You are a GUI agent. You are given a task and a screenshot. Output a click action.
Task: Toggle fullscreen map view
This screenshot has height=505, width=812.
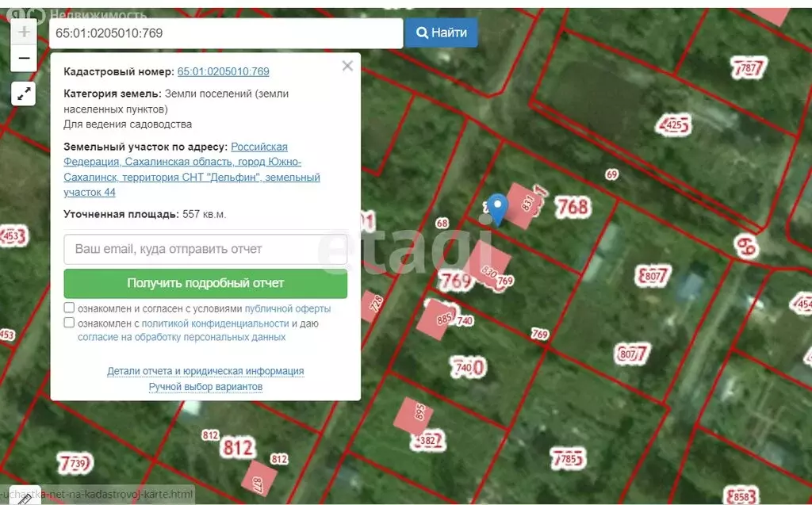pos(24,94)
